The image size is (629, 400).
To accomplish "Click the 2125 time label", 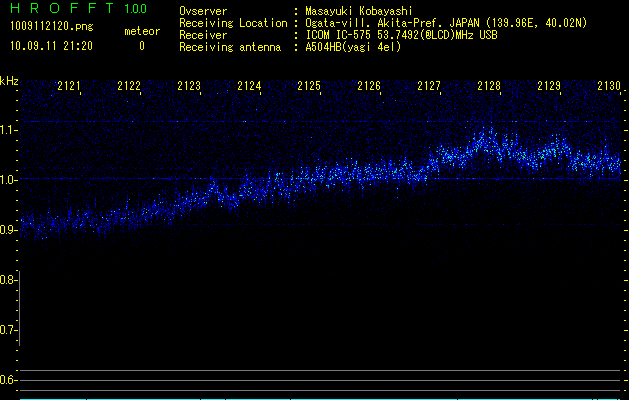I will 309,87.
